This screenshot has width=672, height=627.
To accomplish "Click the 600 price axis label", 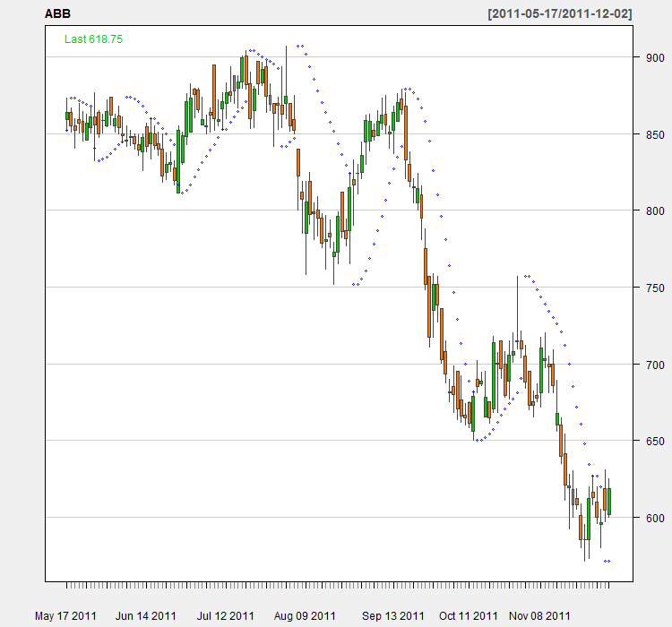I will coord(651,518).
